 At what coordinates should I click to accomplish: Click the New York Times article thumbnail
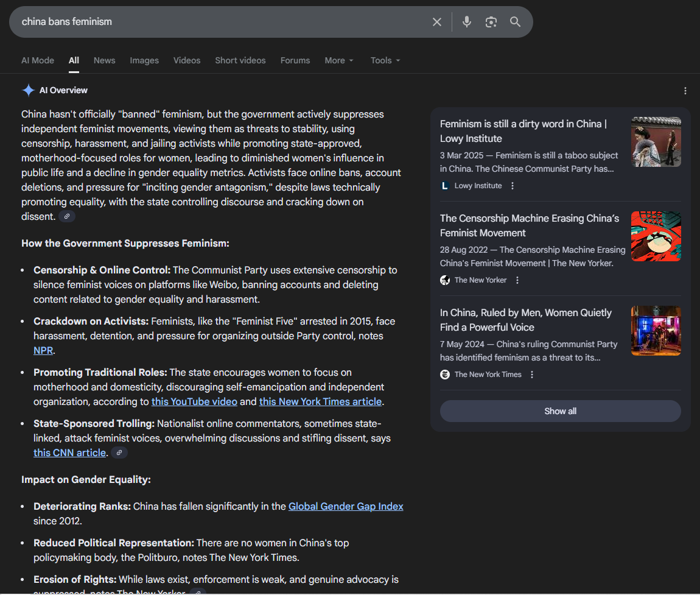[656, 331]
